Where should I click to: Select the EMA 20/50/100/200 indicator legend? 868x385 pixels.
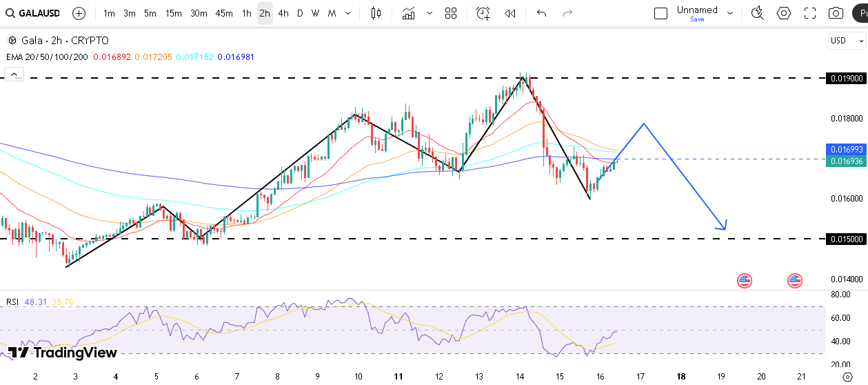[47, 57]
